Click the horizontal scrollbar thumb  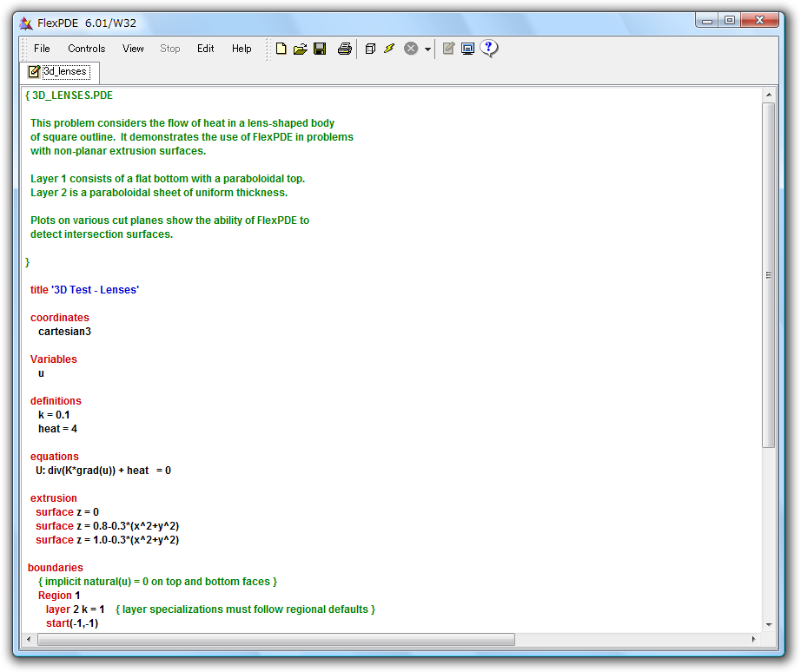(x=276, y=639)
